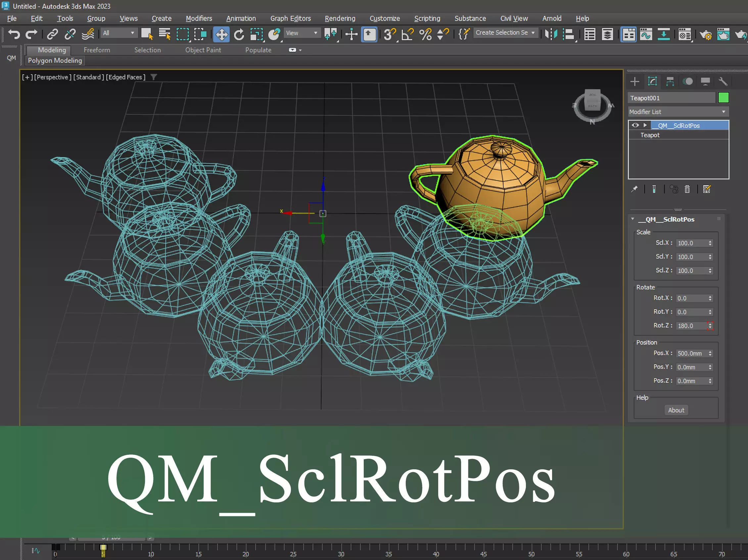The height and width of the screenshot is (560, 748).
Task: Click the Polygon Modeling panel button
Action: [x=55, y=61]
